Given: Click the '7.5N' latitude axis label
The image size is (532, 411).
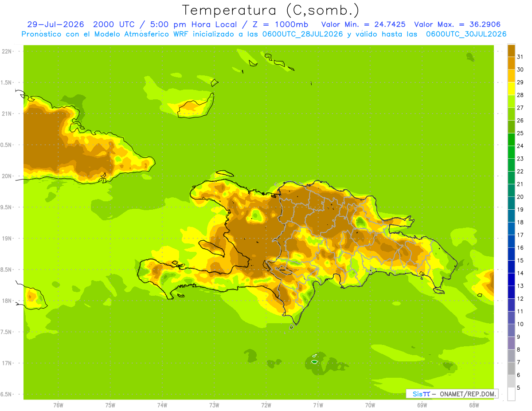Looking at the screenshot, I should pos(6,332).
